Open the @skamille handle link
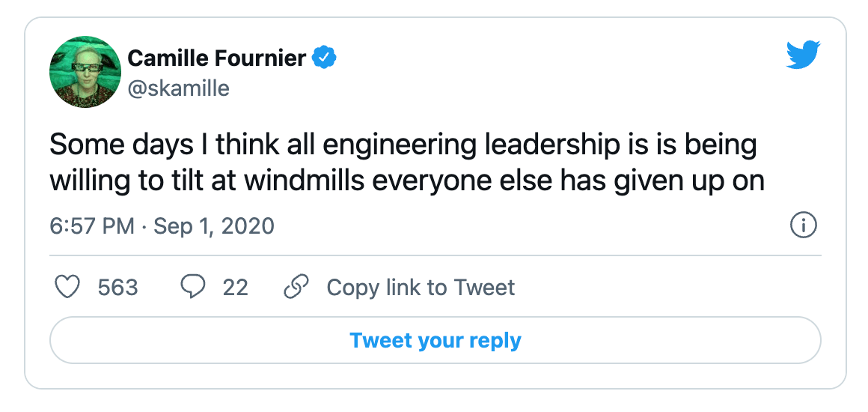 [179, 88]
